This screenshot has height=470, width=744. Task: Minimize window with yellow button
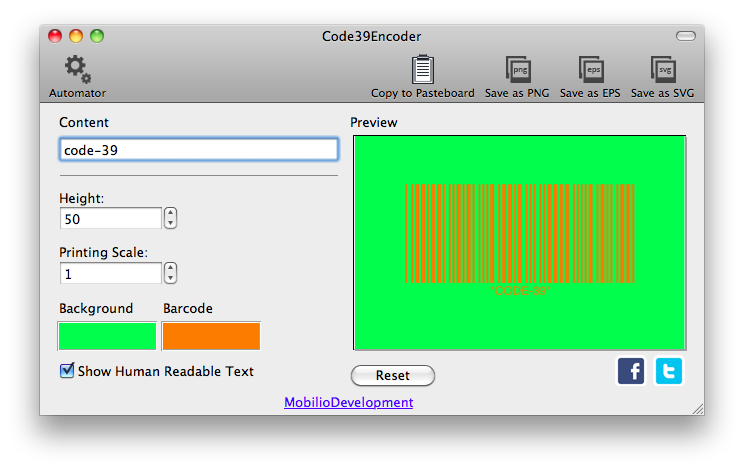76,36
